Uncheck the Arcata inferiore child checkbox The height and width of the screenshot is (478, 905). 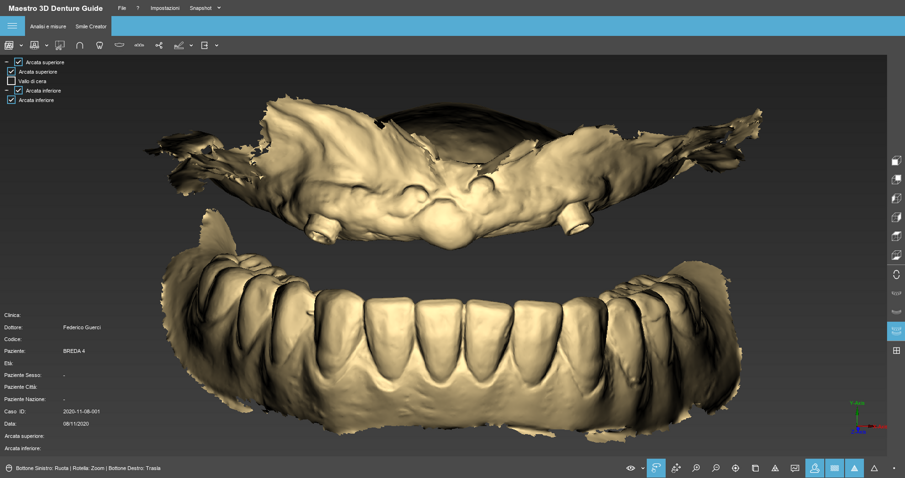[x=12, y=100]
